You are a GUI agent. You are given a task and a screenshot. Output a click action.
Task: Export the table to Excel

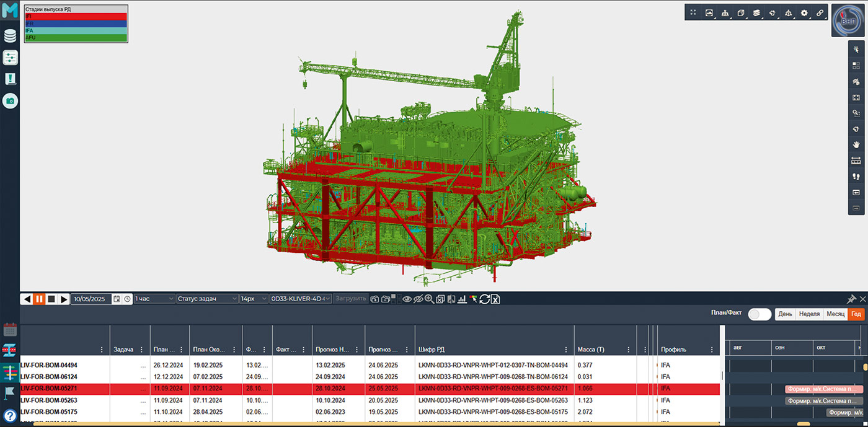[495, 299]
